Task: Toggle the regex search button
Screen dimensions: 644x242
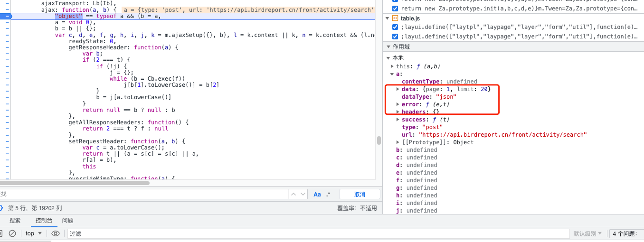Action: click(328, 195)
